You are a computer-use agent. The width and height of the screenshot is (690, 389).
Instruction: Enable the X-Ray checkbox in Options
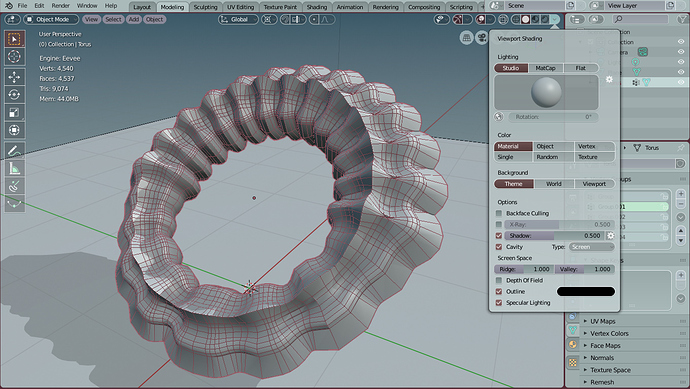(x=499, y=224)
